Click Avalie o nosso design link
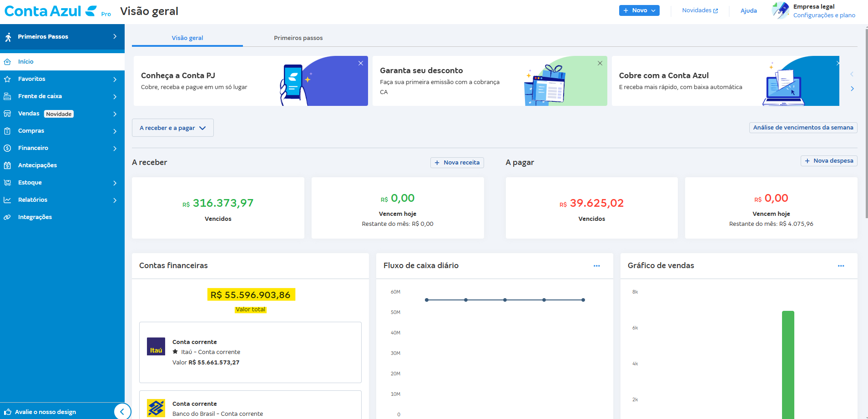Screen dimensions: 868x419 tap(45, 412)
